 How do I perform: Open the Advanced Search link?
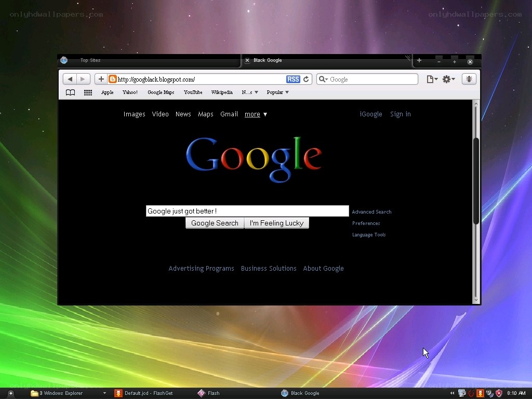(x=371, y=212)
